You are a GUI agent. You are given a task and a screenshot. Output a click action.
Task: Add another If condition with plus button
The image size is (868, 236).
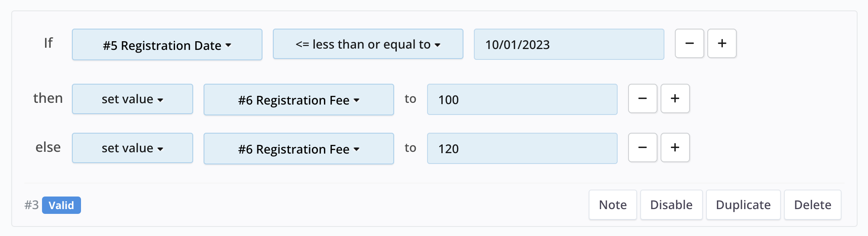pyautogui.click(x=722, y=43)
